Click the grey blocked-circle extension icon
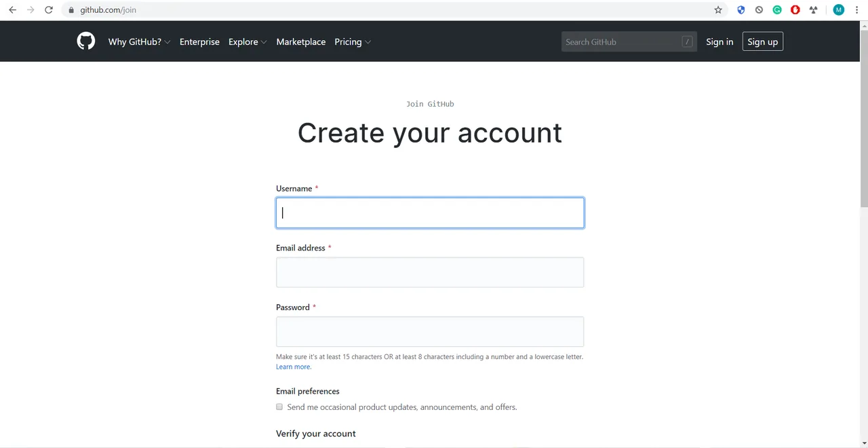868x448 pixels. [x=759, y=10]
